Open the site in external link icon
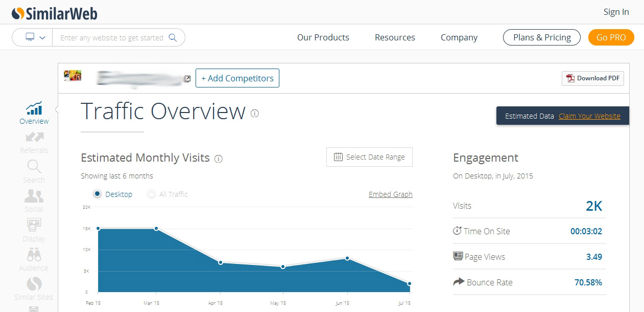 (x=187, y=79)
